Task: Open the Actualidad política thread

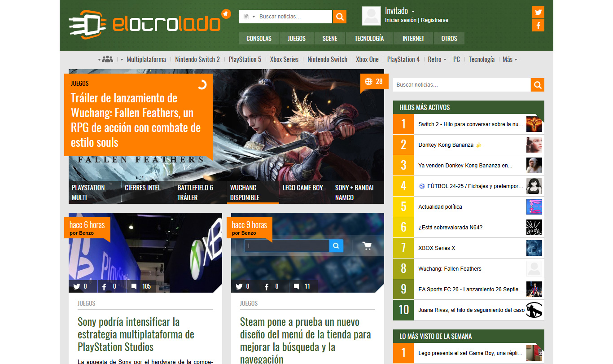Action: coord(440,207)
